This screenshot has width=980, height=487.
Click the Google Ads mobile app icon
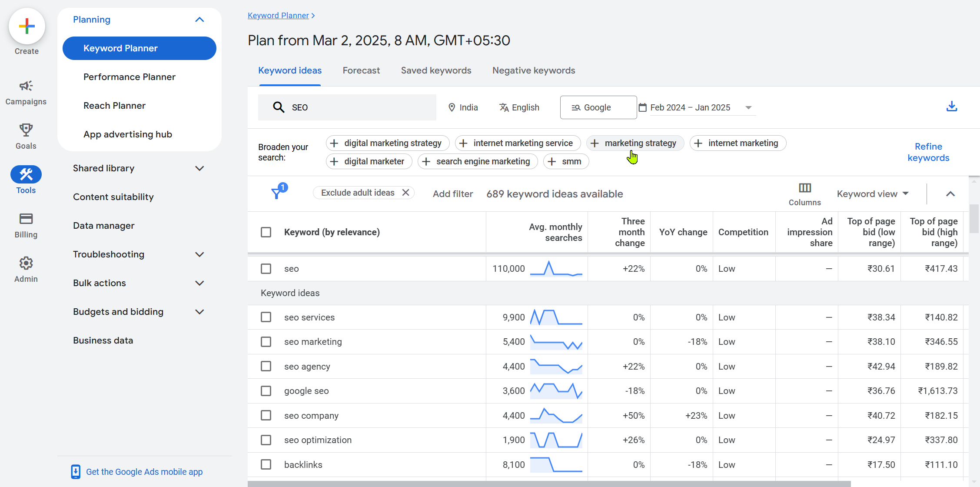point(76,472)
